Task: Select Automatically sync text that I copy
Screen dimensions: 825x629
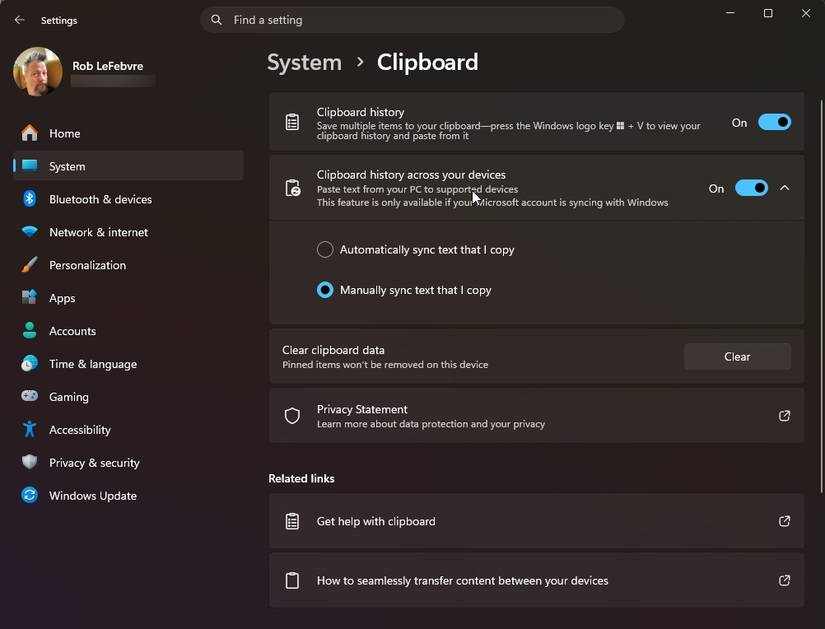Action: coord(324,249)
